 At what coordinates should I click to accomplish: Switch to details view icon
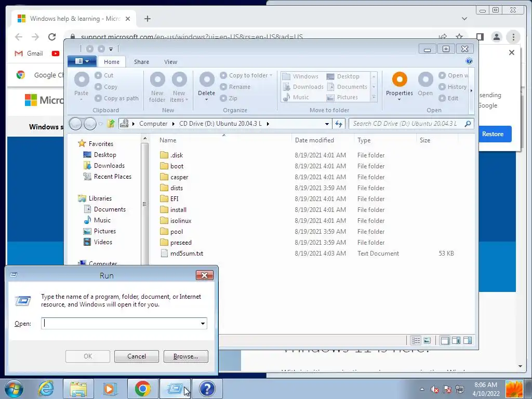[x=416, y=340]
